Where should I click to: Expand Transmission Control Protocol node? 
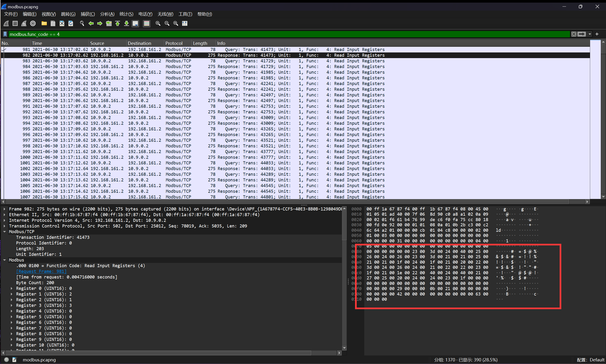(x=4, y=226)
